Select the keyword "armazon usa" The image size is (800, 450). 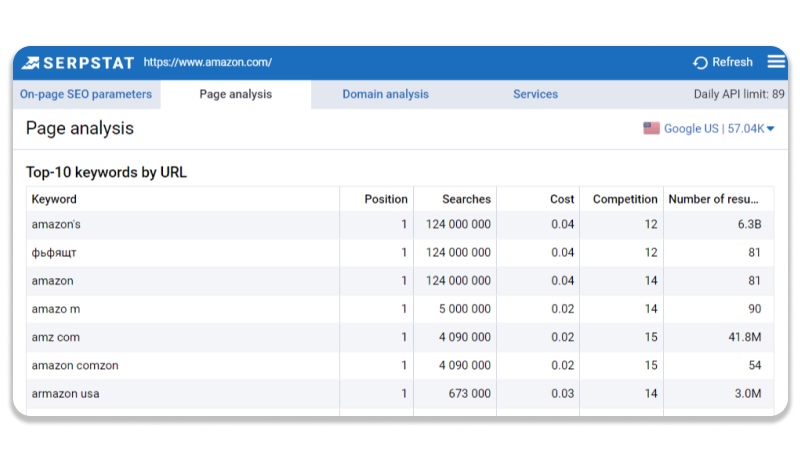65,394
